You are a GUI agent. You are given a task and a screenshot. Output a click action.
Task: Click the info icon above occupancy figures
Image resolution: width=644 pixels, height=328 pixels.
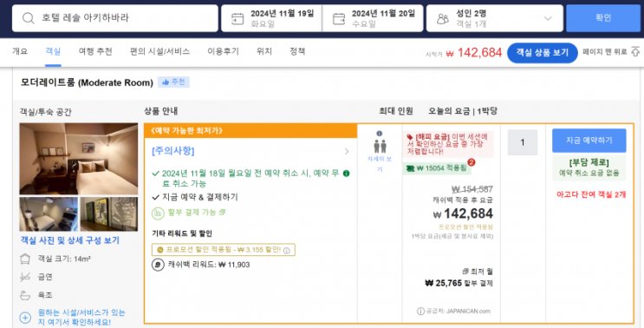coord(380,134)
